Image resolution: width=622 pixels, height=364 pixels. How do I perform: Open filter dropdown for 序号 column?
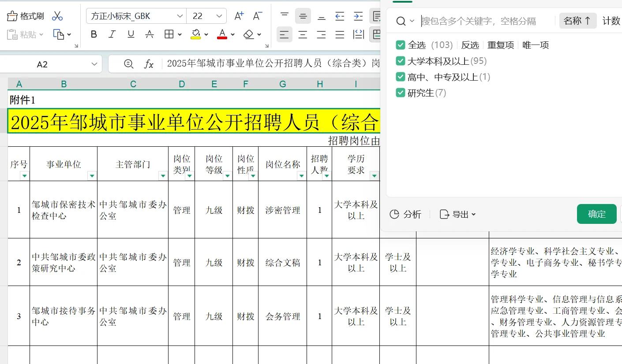[24, 176]
